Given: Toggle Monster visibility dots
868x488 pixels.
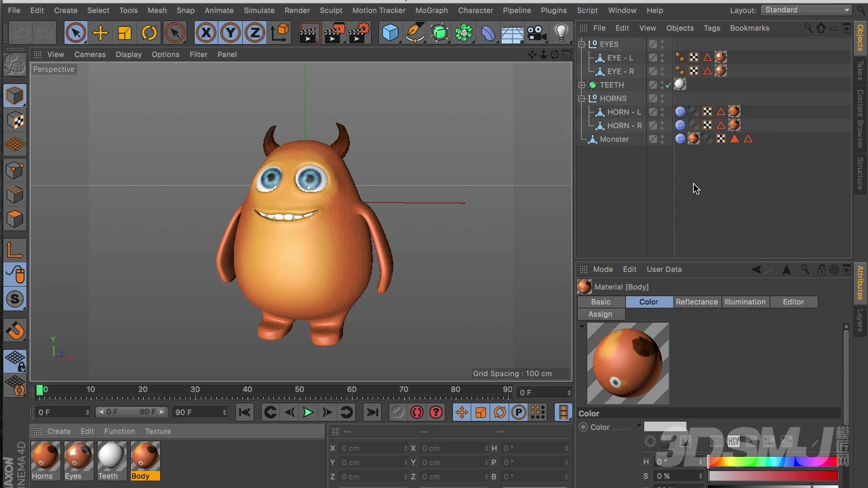Looking at the screenshot, I should pyautogui.click(x=663, y=139).
